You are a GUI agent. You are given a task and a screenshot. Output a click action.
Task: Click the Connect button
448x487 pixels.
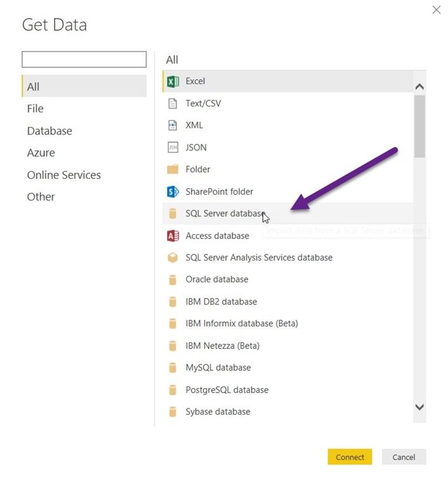click(x=350, y=457)
